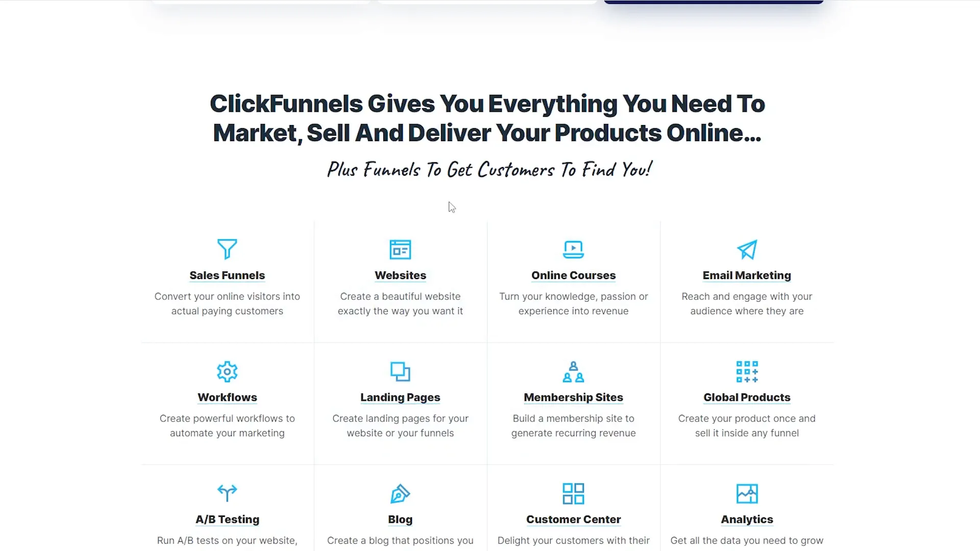Viewport: 980px width, 551px height.
Task: Expand the Membership Sites feature section
Action: pyautogui.click(x=574, y=397)
